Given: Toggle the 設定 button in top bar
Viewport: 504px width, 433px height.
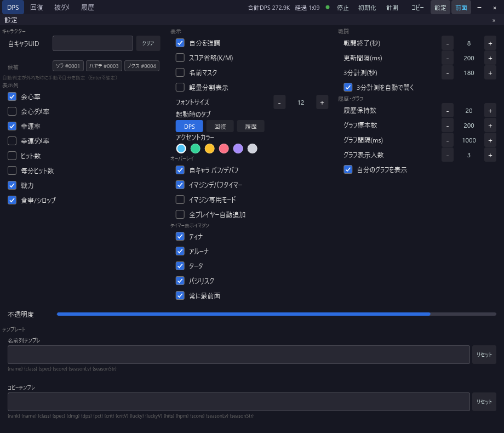Looking at the screenshot, I should coord(440,8).
